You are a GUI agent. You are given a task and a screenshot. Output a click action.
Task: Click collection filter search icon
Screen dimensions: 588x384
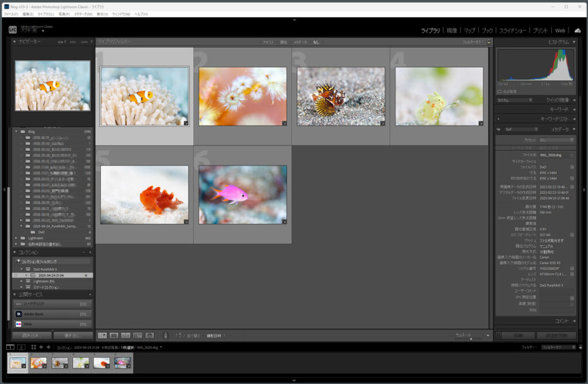pos(18,261)
